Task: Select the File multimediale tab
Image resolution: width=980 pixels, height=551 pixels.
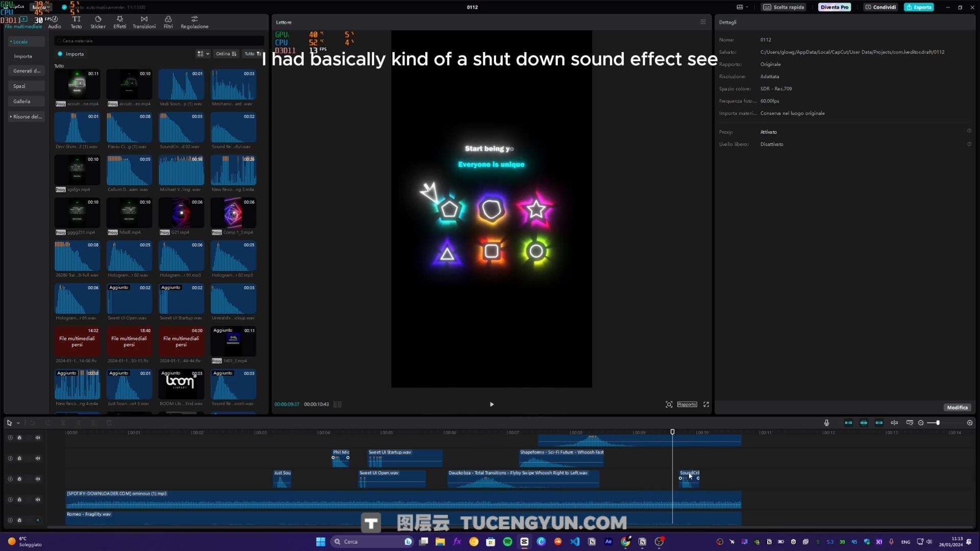Action: click(x=23, y=22)
